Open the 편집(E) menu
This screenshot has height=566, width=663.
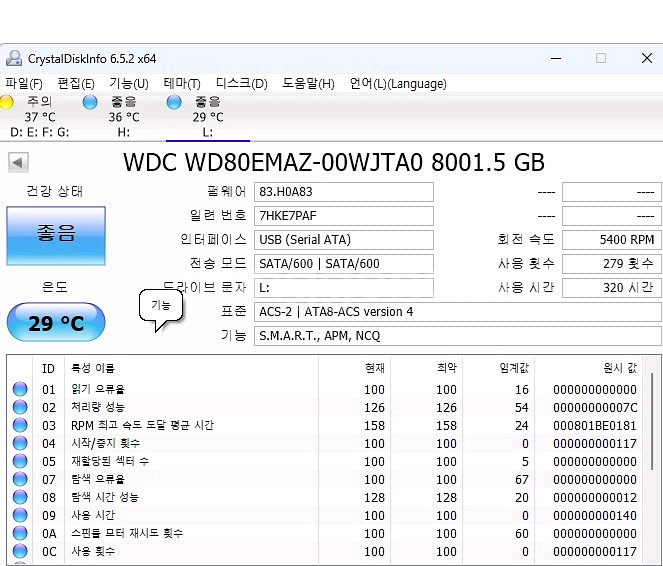[76, 84]
